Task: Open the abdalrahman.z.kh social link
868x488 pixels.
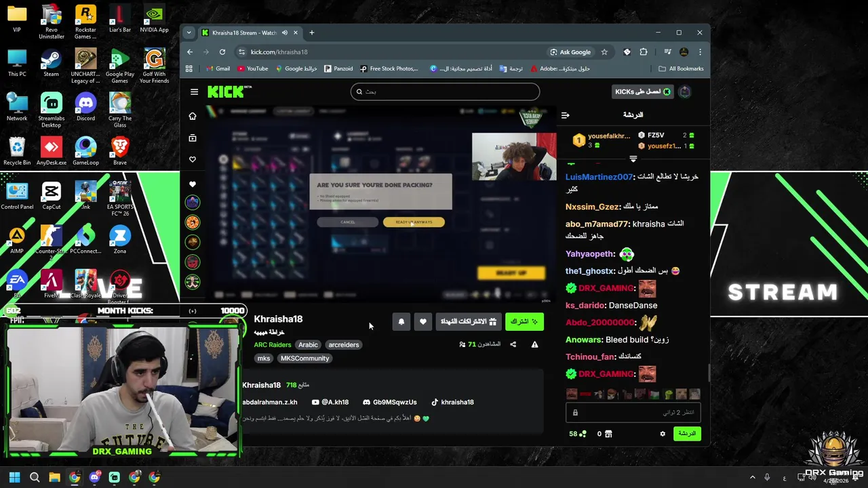Action: point(270,402)
